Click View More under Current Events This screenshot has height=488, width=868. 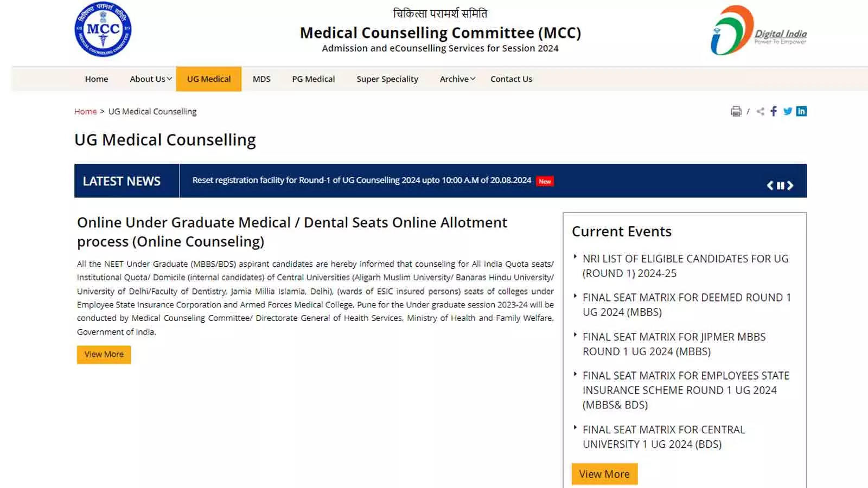pos(604,474)
